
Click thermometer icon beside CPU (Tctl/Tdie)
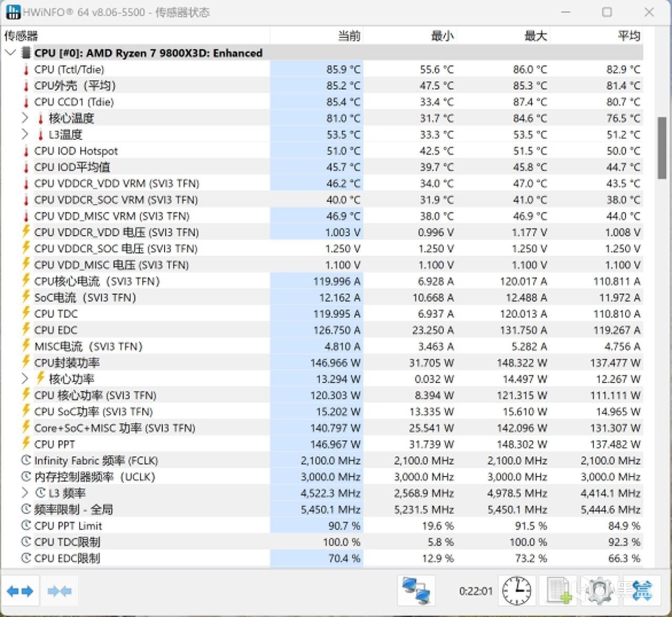26,69
